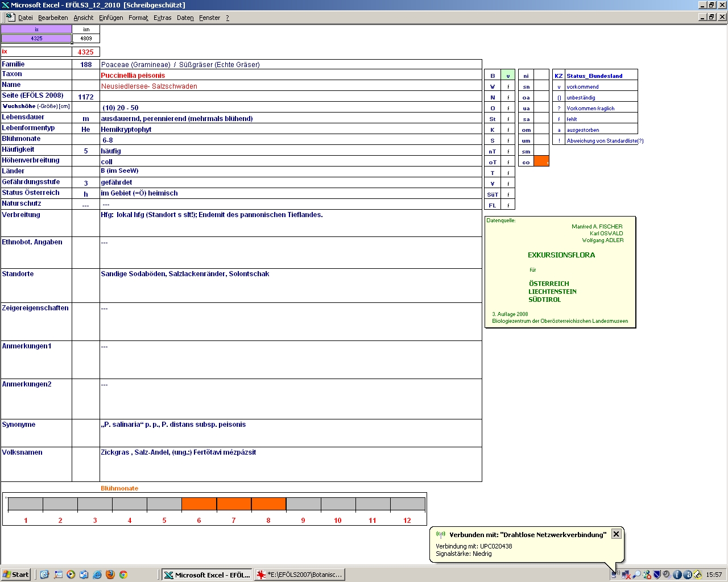Viewport: 728px width, 582px height.
Task: Click the legend entry 'ausgestorben'
Action: point(583,130)
